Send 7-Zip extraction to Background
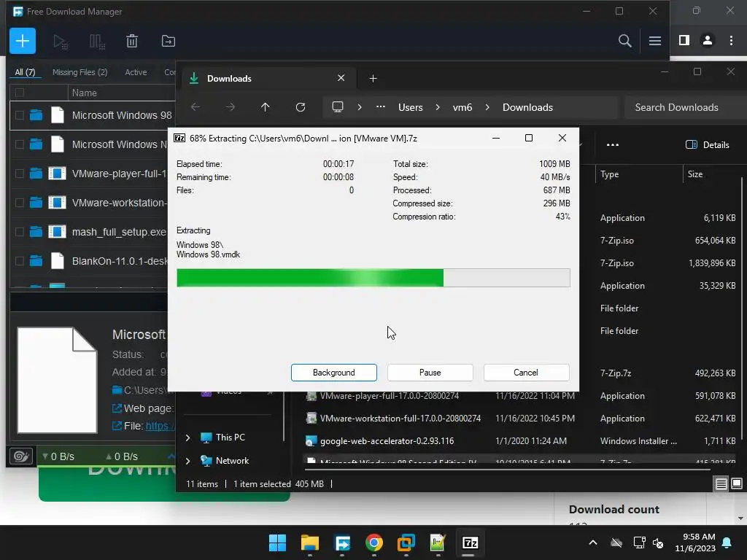747x560 pixels. click(x=334, y=373)
